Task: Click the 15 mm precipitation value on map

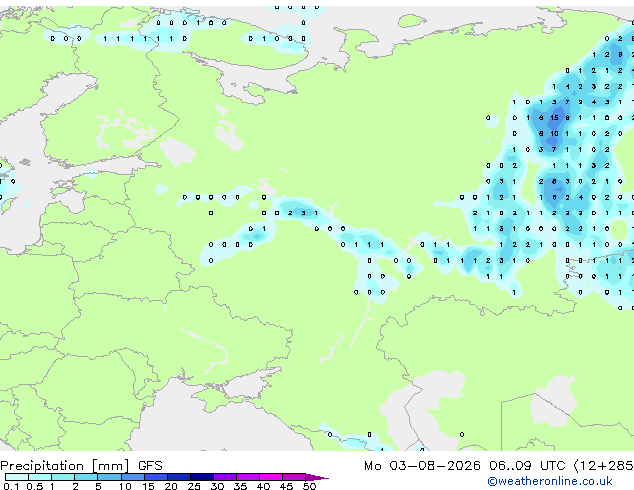Action: click(554, 118)
